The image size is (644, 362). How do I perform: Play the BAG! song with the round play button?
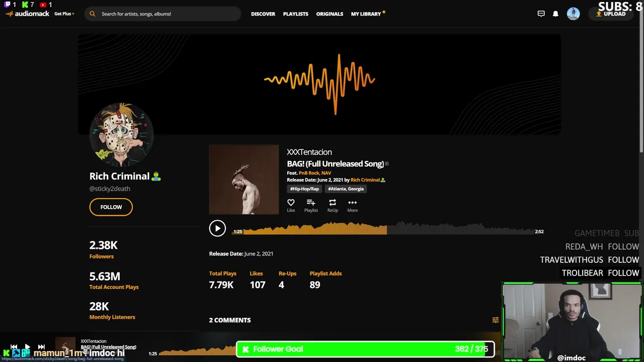click(x=217, y=228)
